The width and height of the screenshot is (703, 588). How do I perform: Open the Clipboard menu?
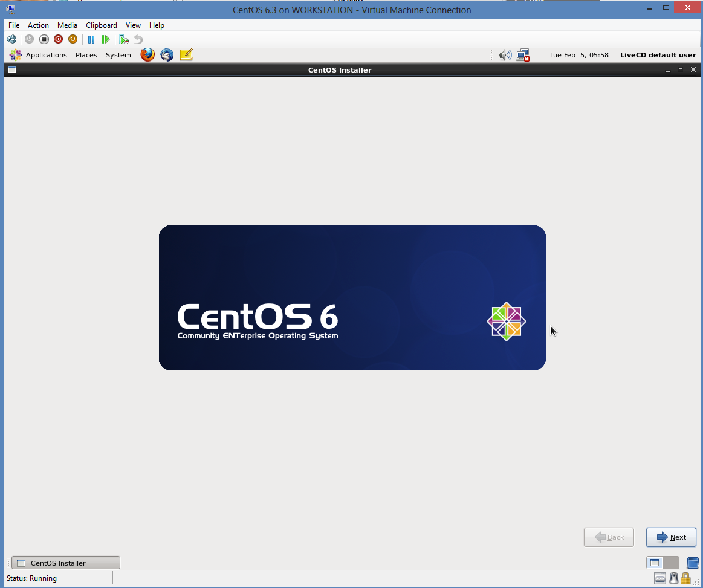(102, 25)
